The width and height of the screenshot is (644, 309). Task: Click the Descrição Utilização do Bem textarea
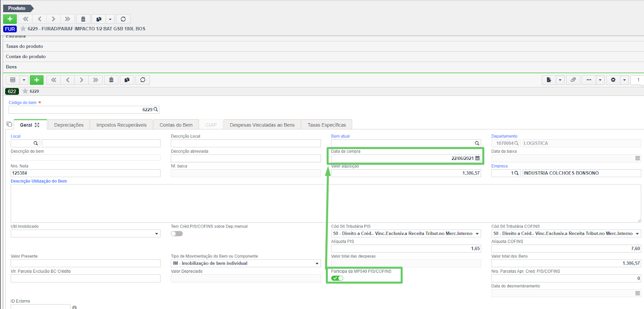pyautogui.click(x=326, y=203)
